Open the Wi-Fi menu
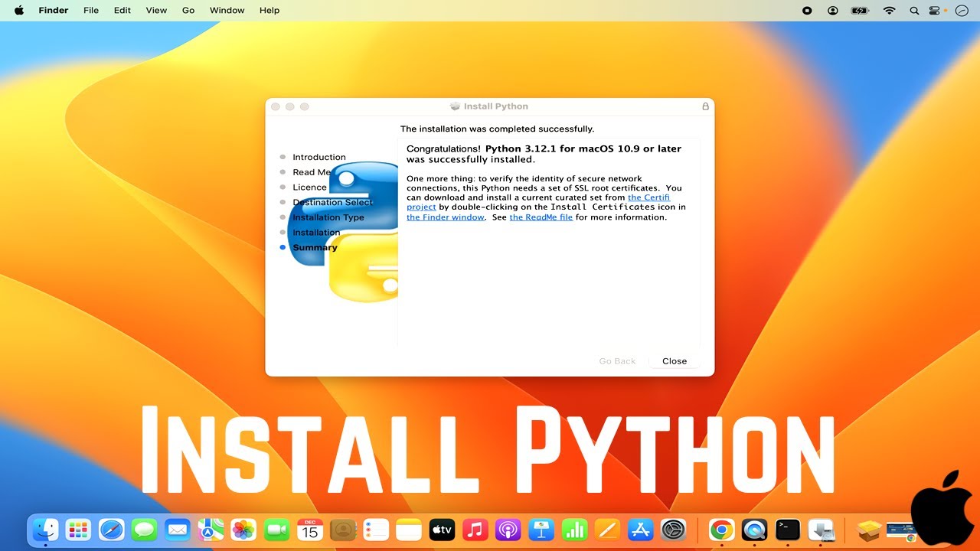980x551 pixels. [x=889, y=11]
